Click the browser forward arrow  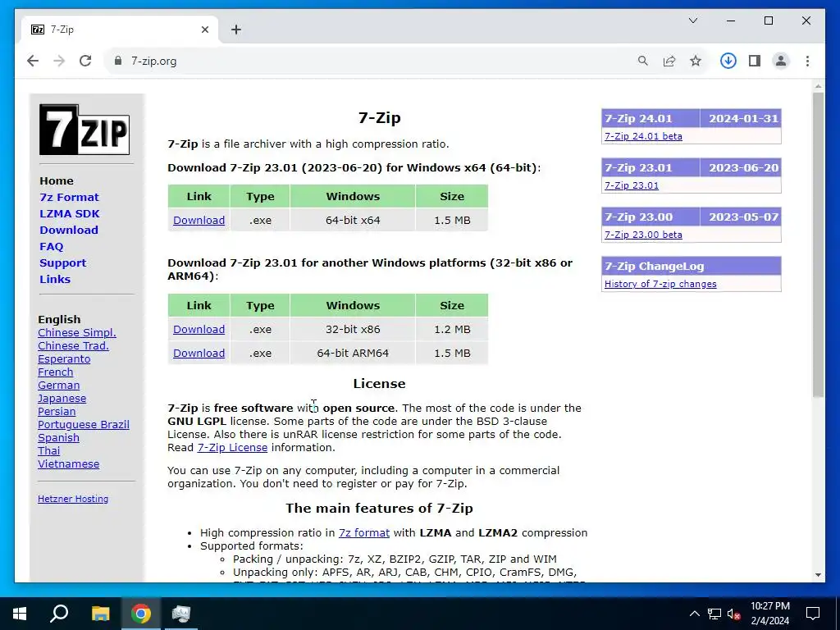(59, 61)
